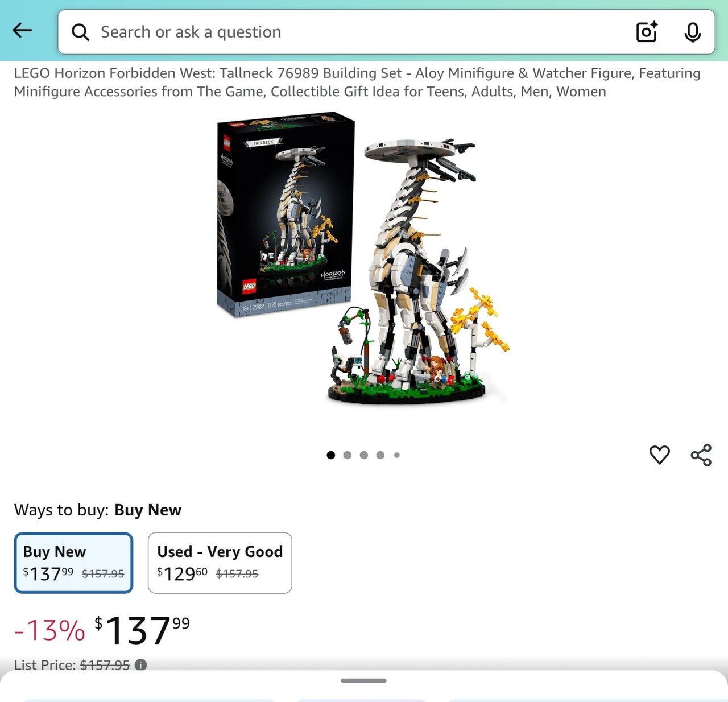Start voice search with the microphone icon
728x702 pixels.
[x=692, y=32]
